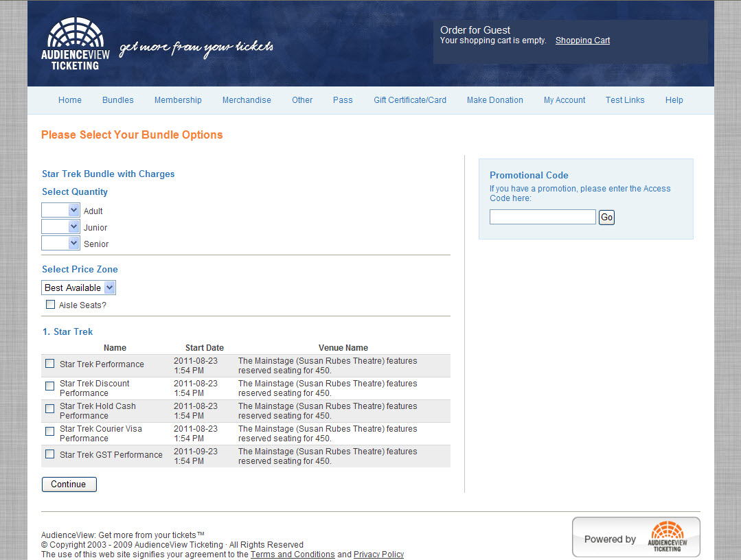Enable the Aisle Seats option

point(51,305)
